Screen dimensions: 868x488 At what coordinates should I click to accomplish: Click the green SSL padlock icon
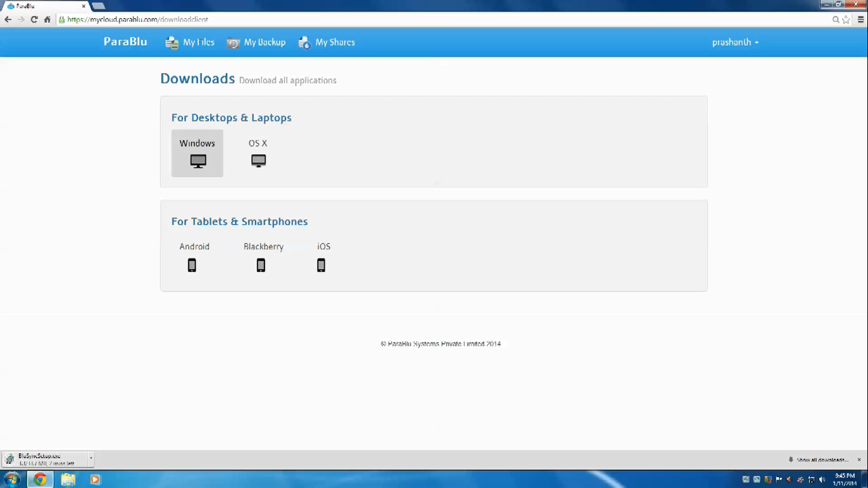[x=62, y=20]
